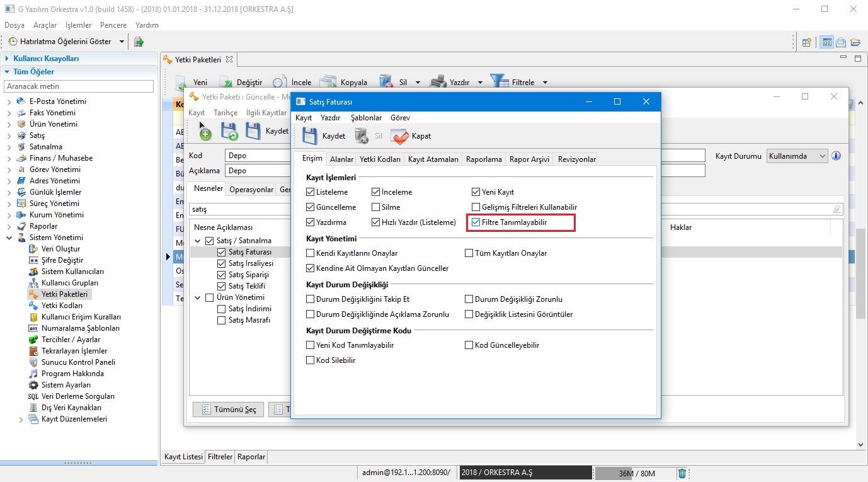868x482 pixels.
Task: Click Kaydet disk icon in Yetki Paketi window
Action: (253, 131)
